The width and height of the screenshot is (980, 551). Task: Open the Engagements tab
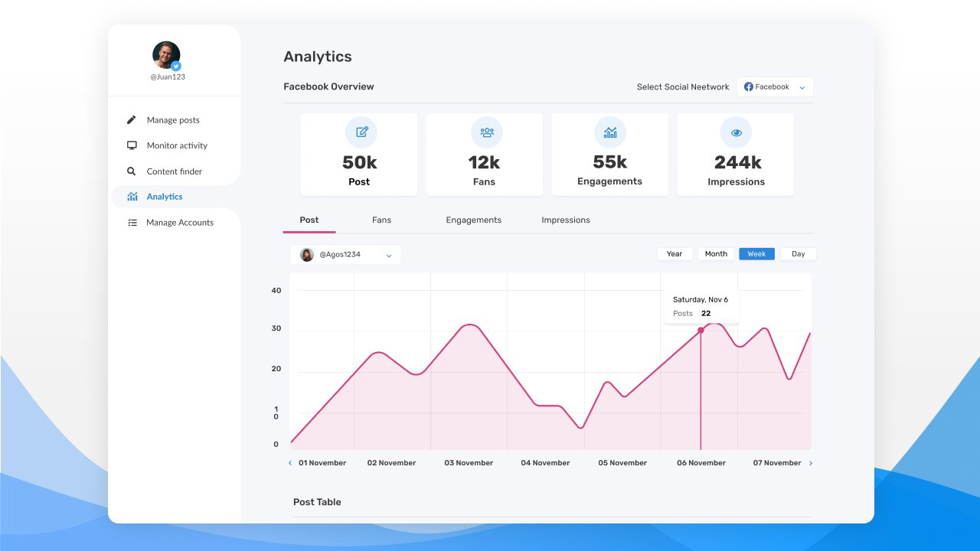(473, 220)
